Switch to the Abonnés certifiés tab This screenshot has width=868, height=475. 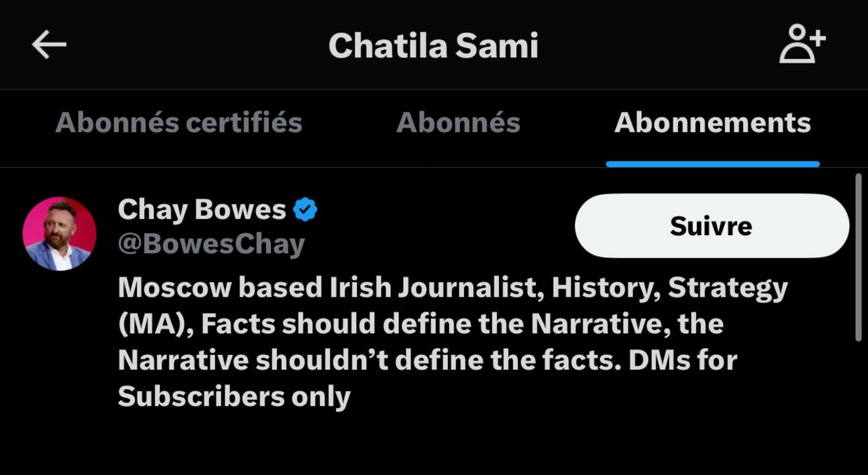tap(178, 122)
